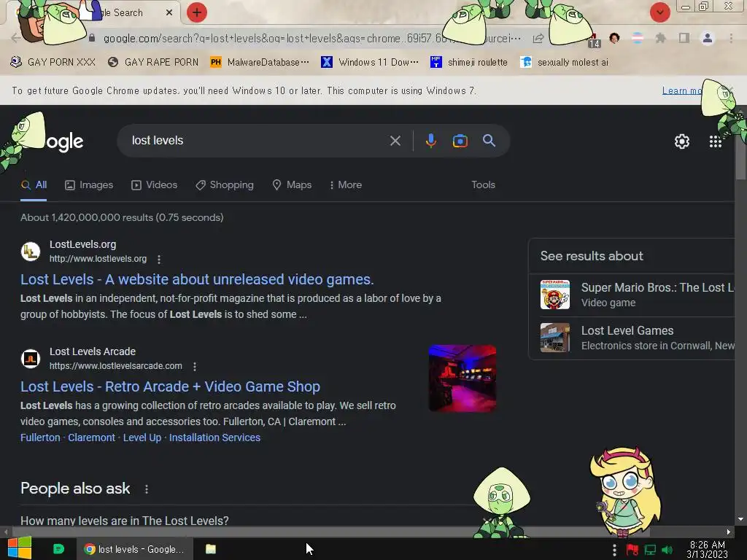The width and height of the screenshot is (747, 560).
Task: Open 'Lost Levels - Retro Arcade + Video Game Shop'
Action: [x=170, y=386]
